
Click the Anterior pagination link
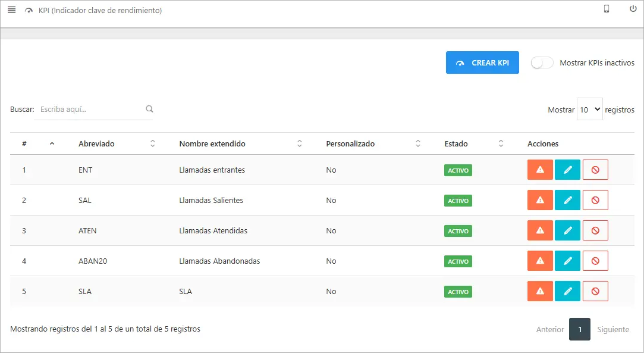(x=549, y=329)
